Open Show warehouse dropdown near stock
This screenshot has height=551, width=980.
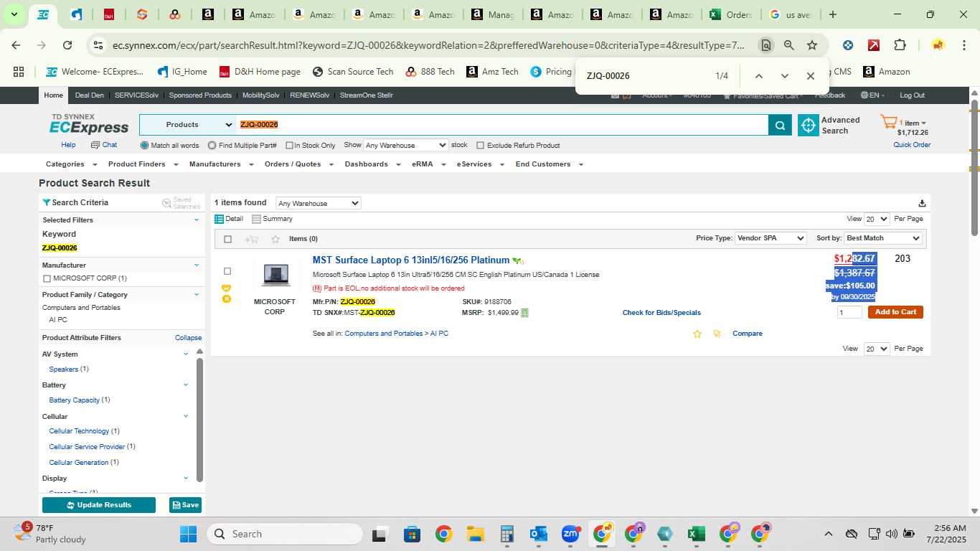pos(405,146)
